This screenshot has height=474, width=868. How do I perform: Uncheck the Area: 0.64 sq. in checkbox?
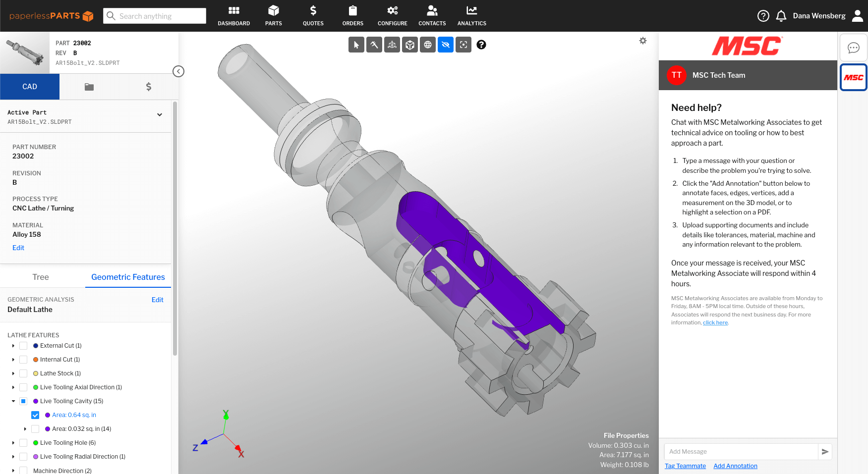click(35, 415)
